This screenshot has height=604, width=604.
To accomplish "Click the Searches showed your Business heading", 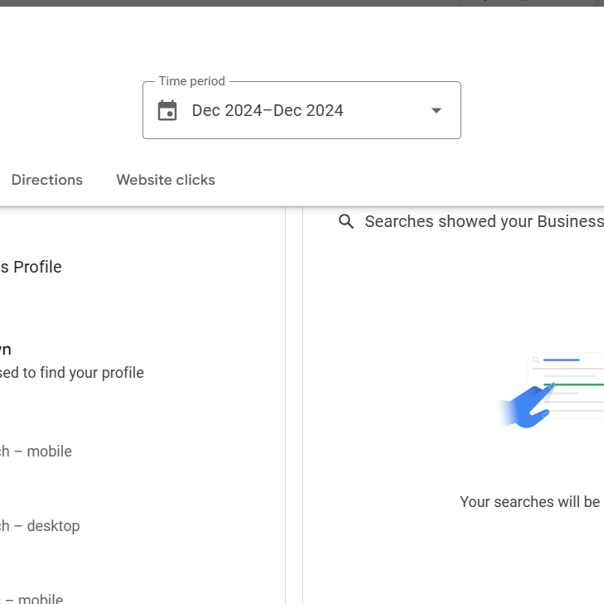I will (x=484, y=221).
